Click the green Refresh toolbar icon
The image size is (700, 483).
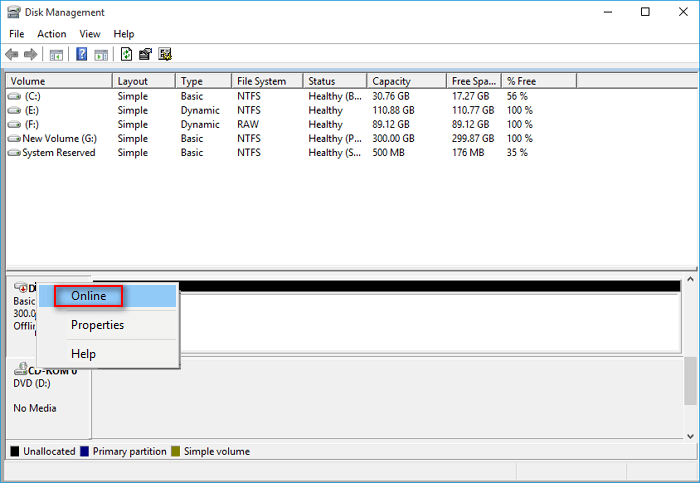127,54
